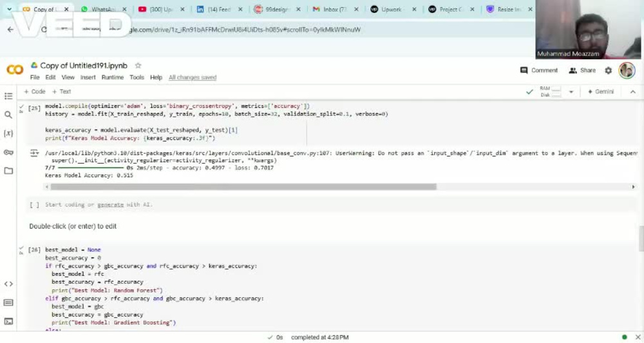Image resolution: width=644 pixels, height=343 pixels.
Task: Click the generate with AI link
Action: pyautogui.click(x=111, y=204)
